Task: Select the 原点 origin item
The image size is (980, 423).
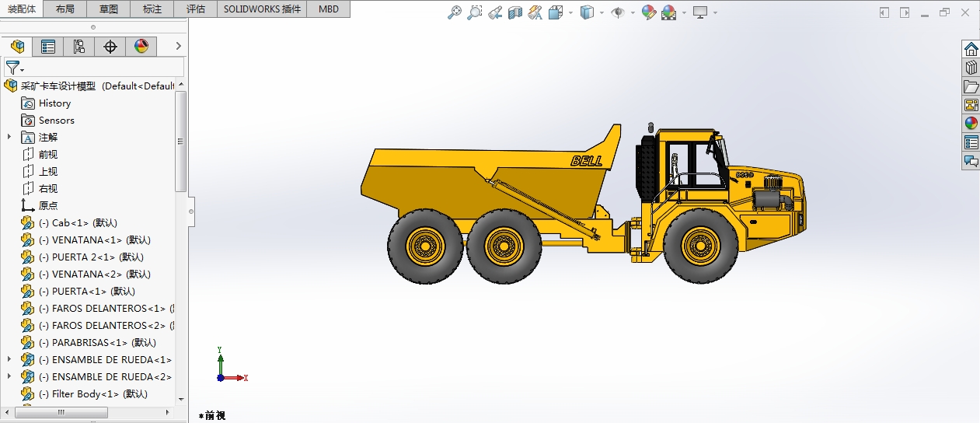Action: 40,205
